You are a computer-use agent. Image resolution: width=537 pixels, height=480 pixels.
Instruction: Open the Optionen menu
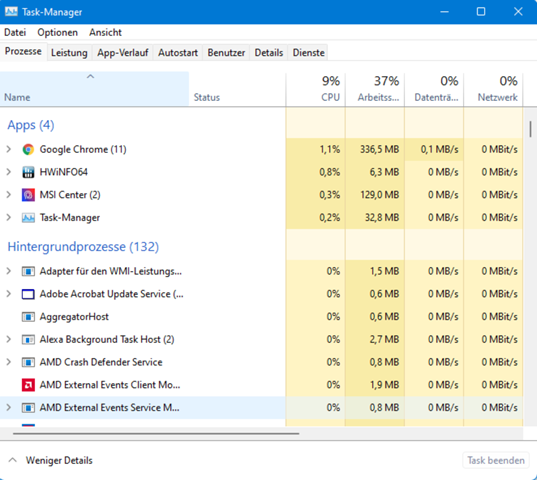point(58,33)
